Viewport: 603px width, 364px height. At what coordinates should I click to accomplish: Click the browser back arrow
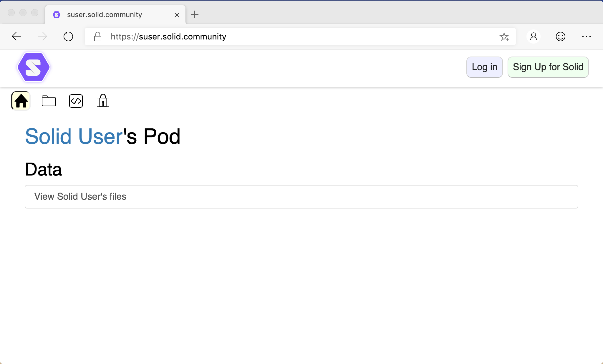click(x=16, y=37)
